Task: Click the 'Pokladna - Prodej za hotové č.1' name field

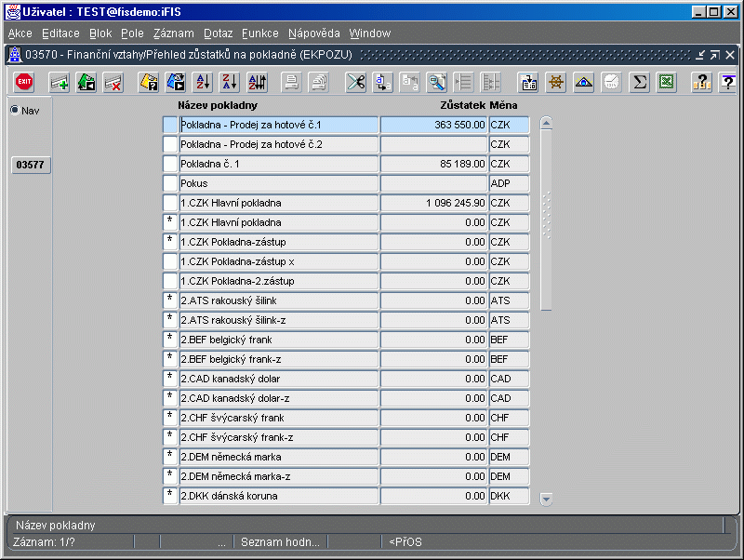Action: point(279,125)
